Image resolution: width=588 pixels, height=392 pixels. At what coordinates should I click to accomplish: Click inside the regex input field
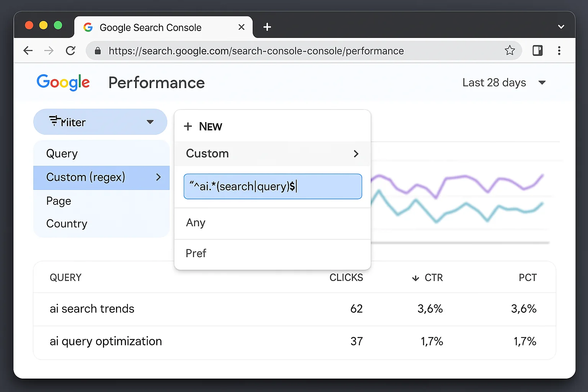[272, 186]
